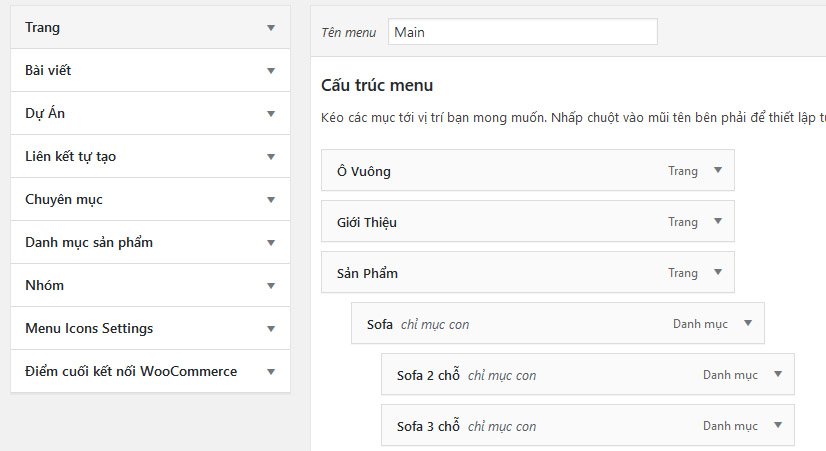Expand the Trang accordion arrow
This screenshot has width=826, height=451.
tap(270, 28)
